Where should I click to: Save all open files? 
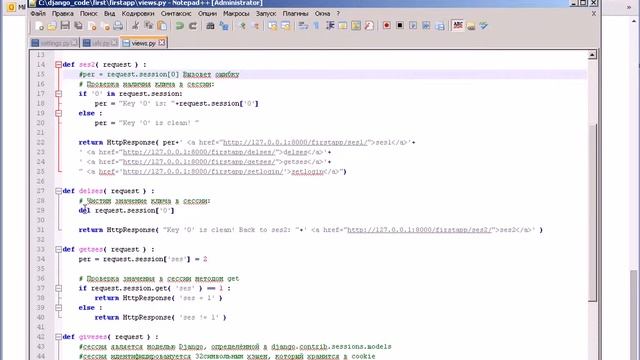(x=78, y=26)
